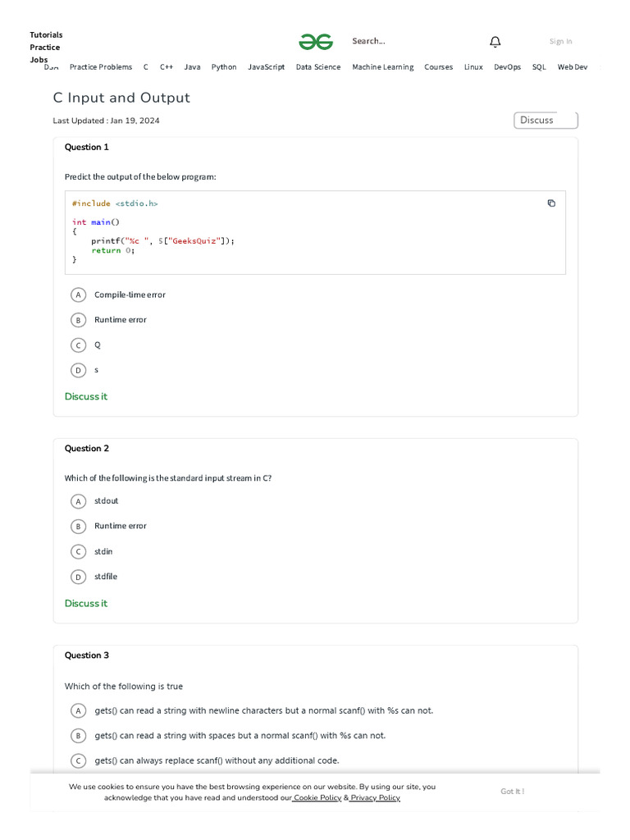Click into the Search field
Screen dimensions: 630x840
pyautogui.click(x=402, y=41)
